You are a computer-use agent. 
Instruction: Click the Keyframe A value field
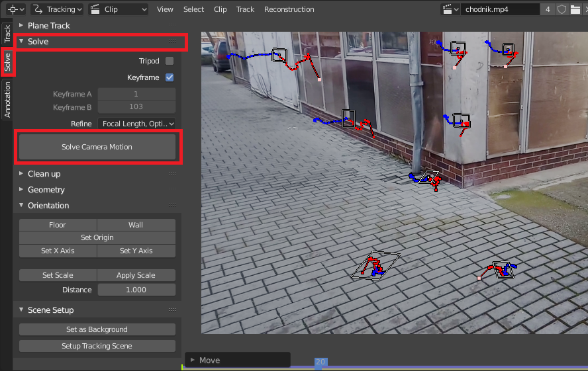136,94
